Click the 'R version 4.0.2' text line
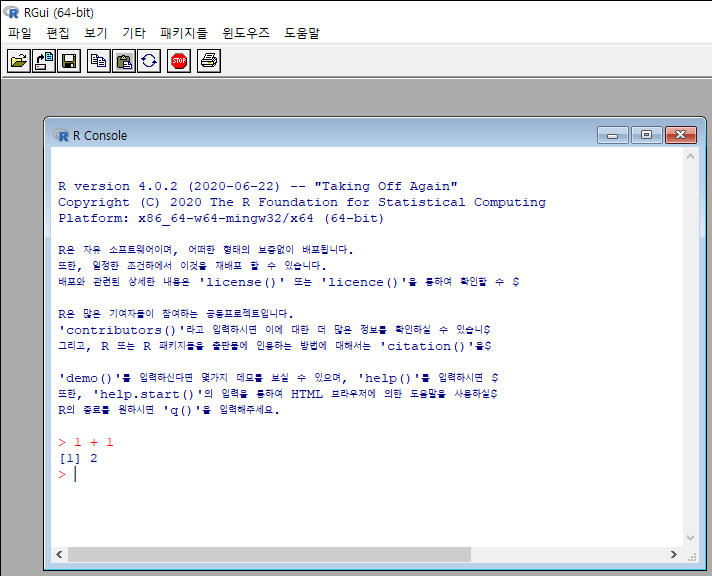This screenshot has height=576, width=712. point(257,186)
